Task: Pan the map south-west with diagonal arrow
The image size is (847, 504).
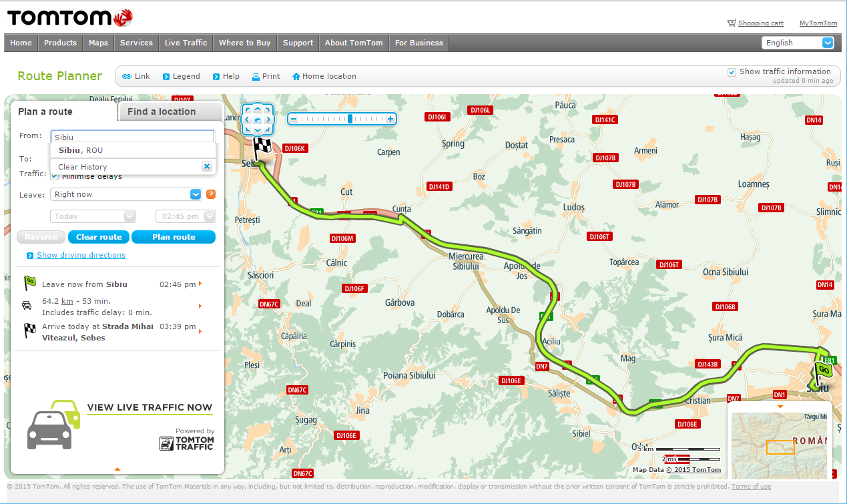Action: (248, 130)
